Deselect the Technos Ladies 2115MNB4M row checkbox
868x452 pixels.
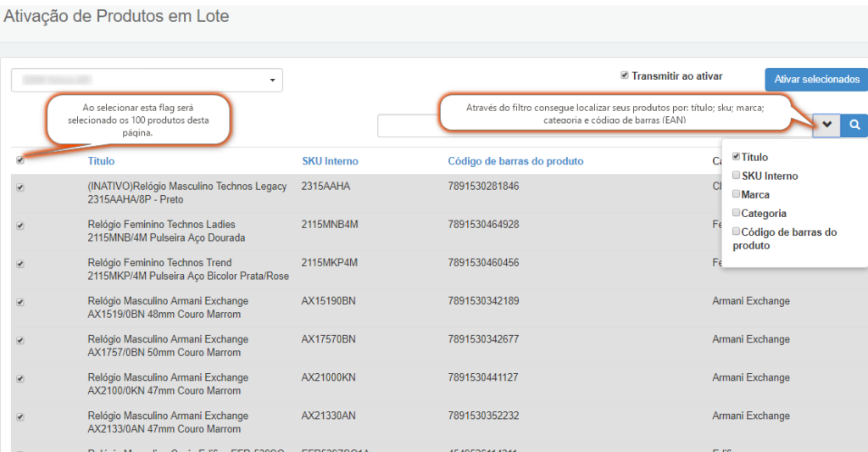[20, 226]
